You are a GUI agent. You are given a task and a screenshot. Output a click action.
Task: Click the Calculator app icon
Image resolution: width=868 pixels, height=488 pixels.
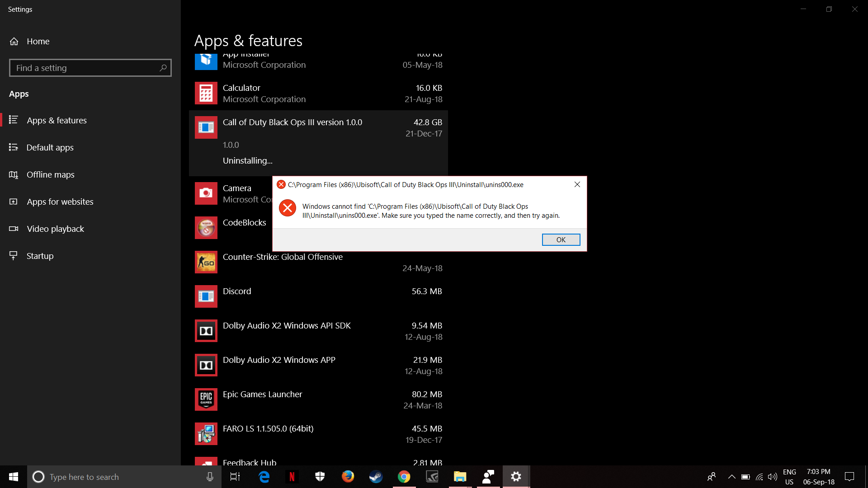tap(206, 94)
